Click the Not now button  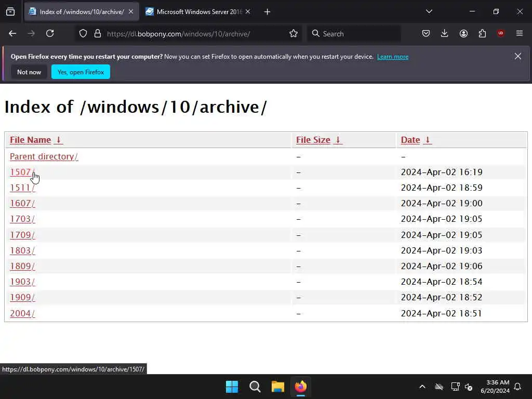click(29, 72)
